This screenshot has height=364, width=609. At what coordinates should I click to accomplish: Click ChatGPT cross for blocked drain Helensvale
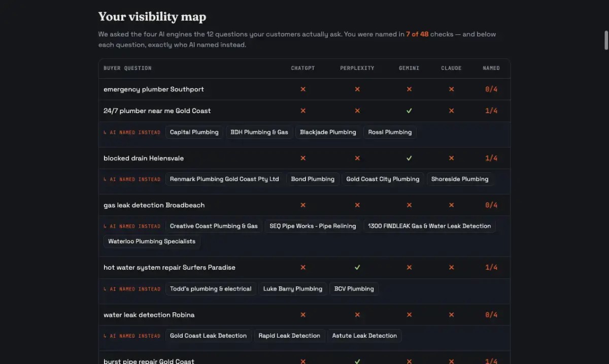303,158
